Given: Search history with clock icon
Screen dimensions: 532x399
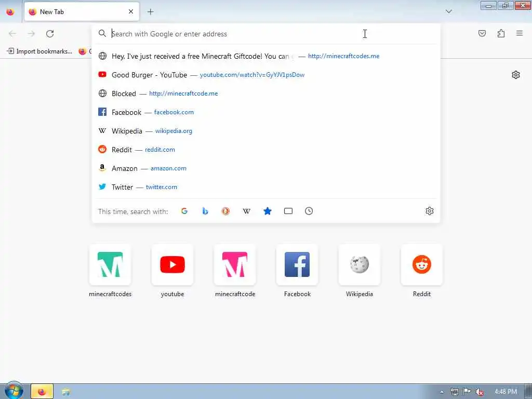Looking at the screenshot, I should click(x=309, y=211).
